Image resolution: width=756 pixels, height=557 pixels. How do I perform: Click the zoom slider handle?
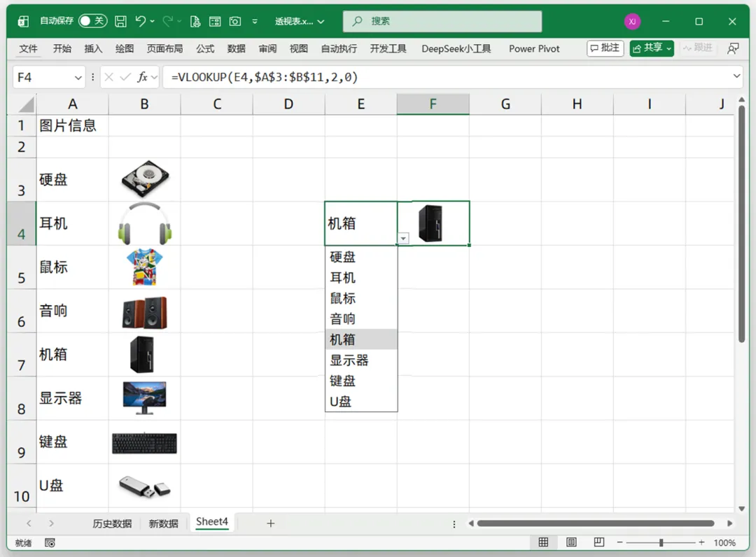661,542
